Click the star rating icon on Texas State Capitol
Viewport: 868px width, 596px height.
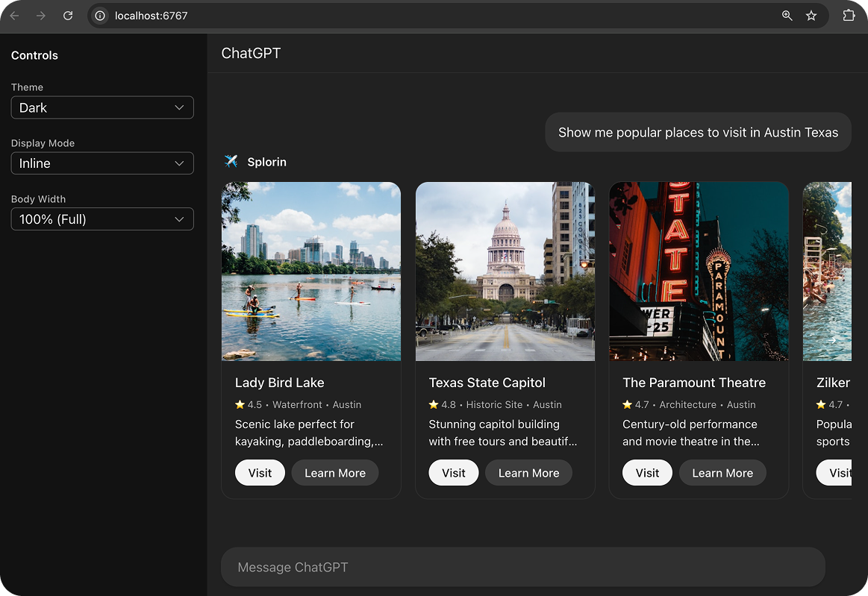(x=432, y=404)
